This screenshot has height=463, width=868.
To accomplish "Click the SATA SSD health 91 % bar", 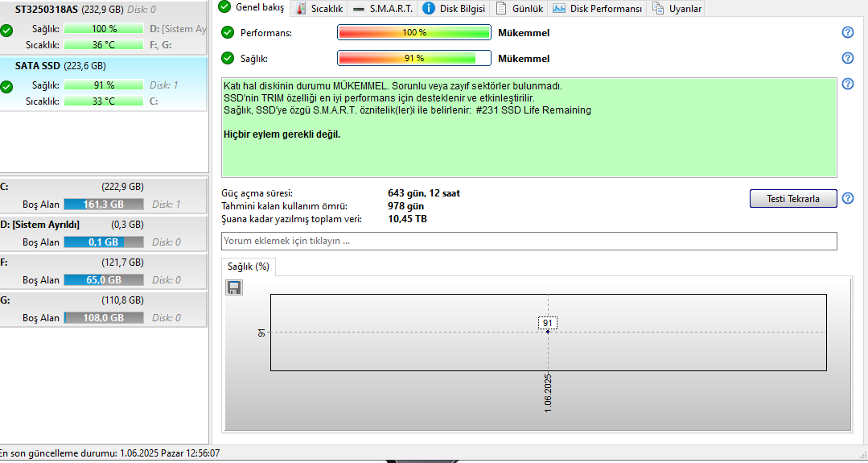I will [x=104, y=85].
